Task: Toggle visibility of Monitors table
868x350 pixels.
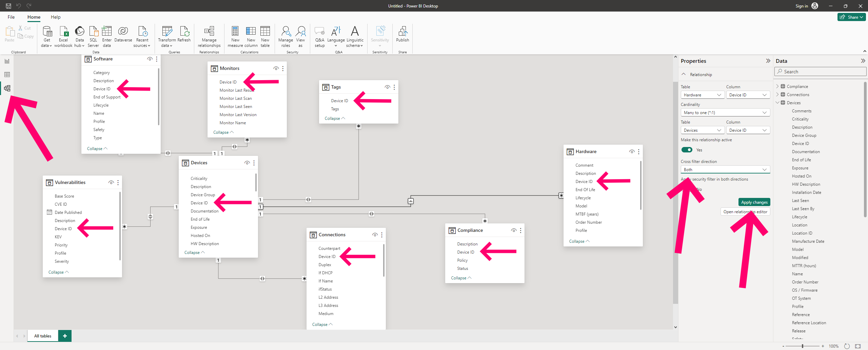Action: click(x=276, y=69)
